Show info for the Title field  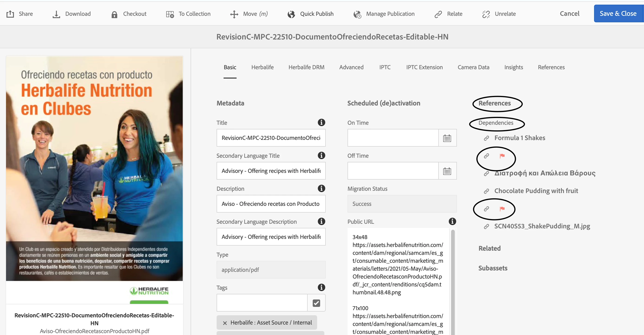pyautogui.click(x=321, y=122)
